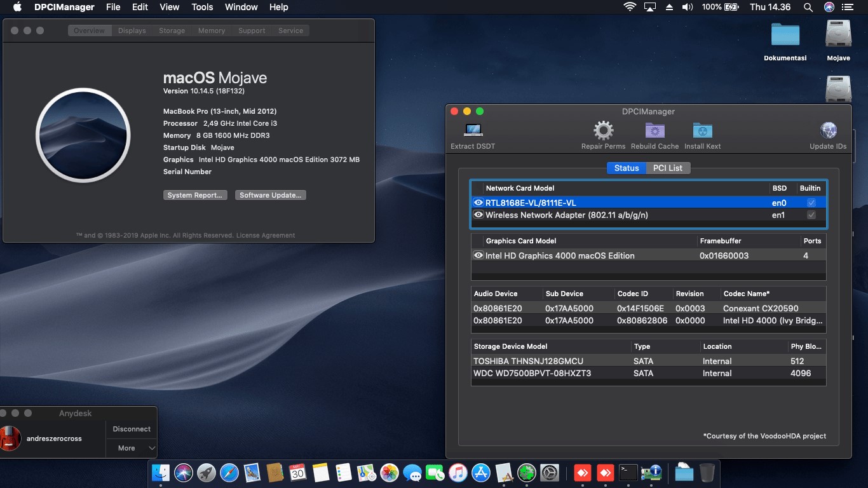The width and height of the screenshot is (868, 488).
Task: Open Rebuild Cache in DPCIManager toolbar
Action: [654, 130]
